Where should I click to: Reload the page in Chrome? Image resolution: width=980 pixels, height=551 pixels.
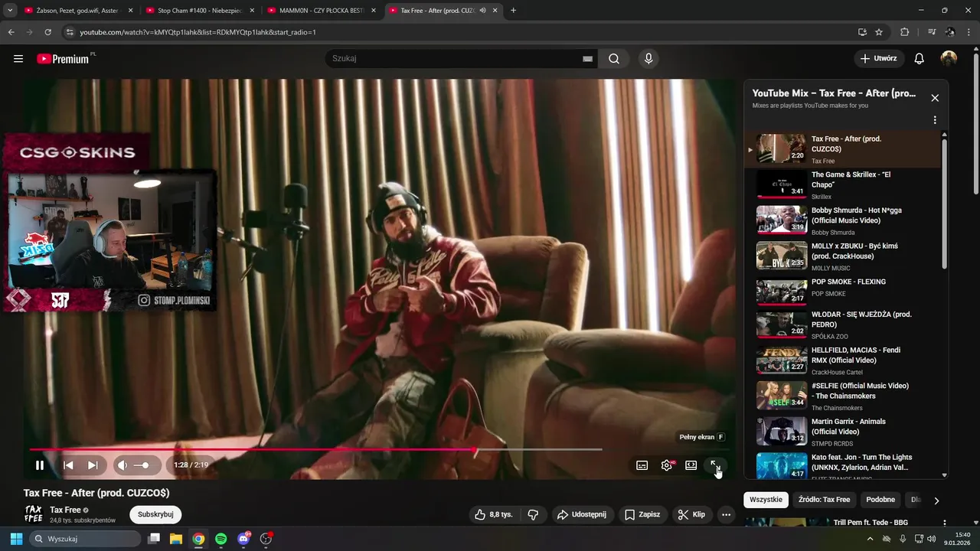[x=47, y=32]
